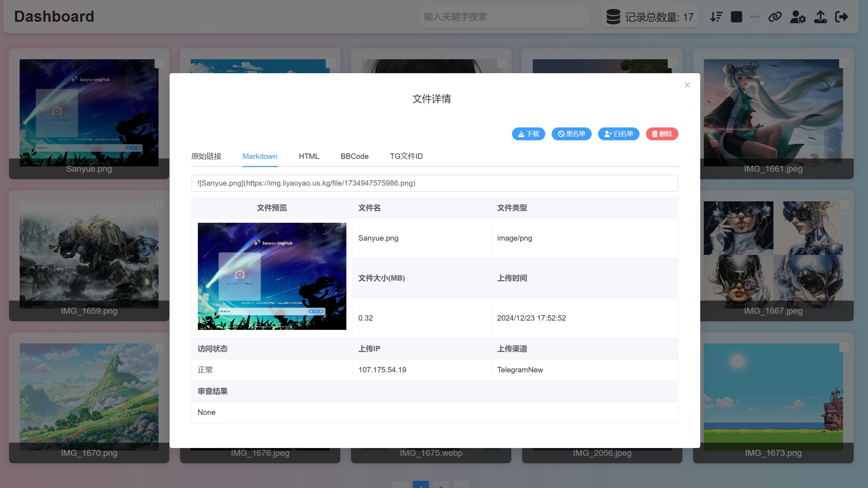868x488 pixels.
Task: Click the 审查结果 header row
Action: (x=435, y=391)
